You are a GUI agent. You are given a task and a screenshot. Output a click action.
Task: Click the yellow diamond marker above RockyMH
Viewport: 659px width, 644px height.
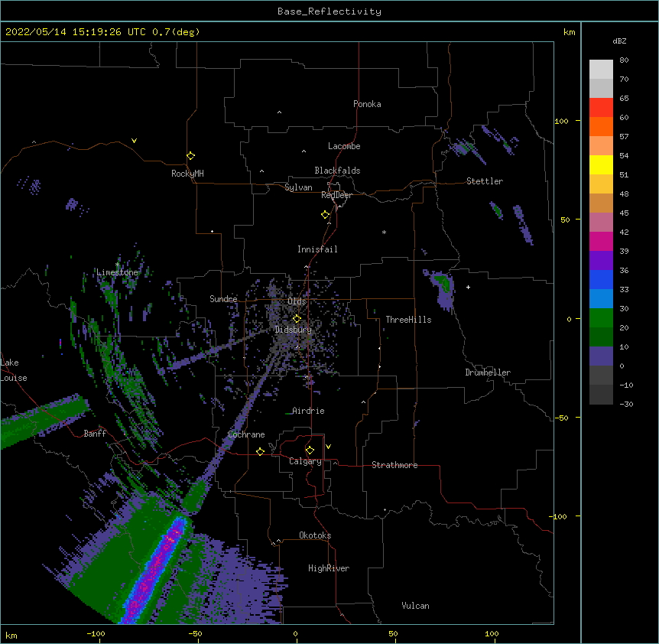click(191, 155)
